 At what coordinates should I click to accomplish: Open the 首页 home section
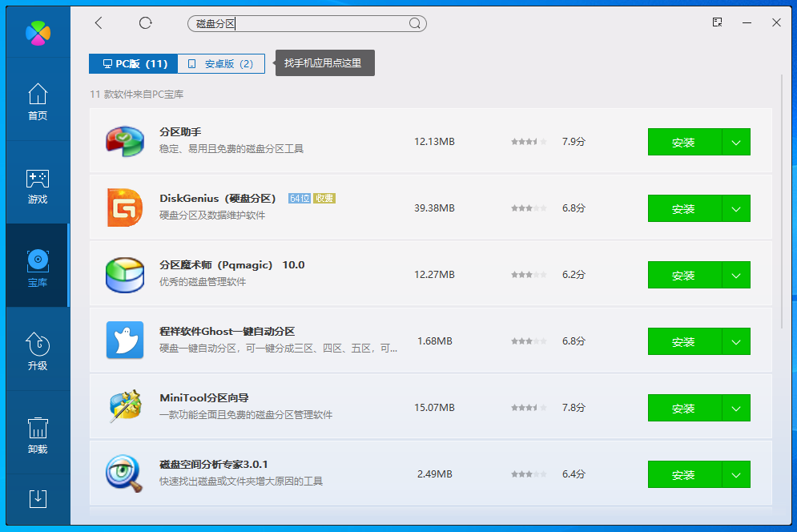38,102
